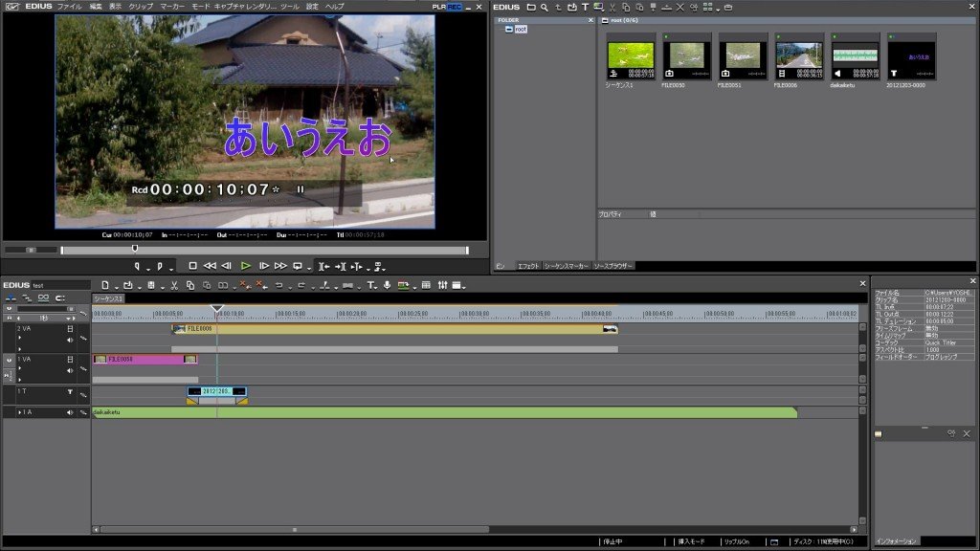Image resolution: width=980 pixels, height=551 pixels.
Task: Step forward one frame
Action: 264,266
